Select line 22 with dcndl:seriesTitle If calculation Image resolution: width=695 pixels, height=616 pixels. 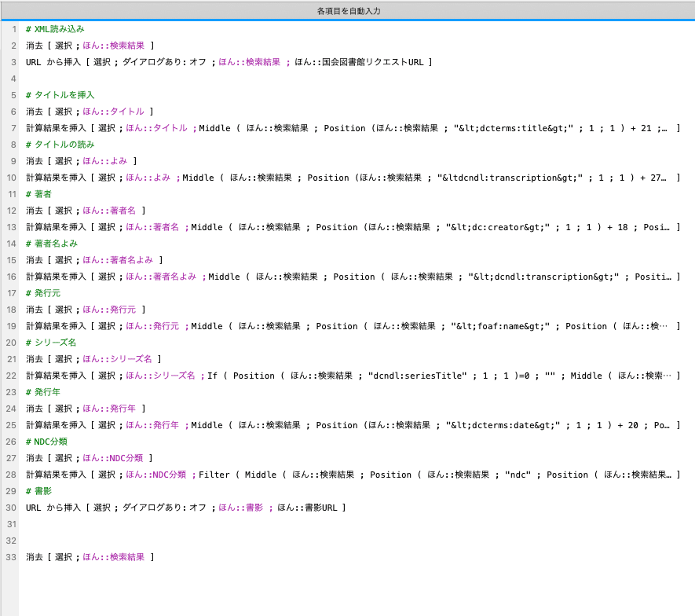(x=353, y=376)
